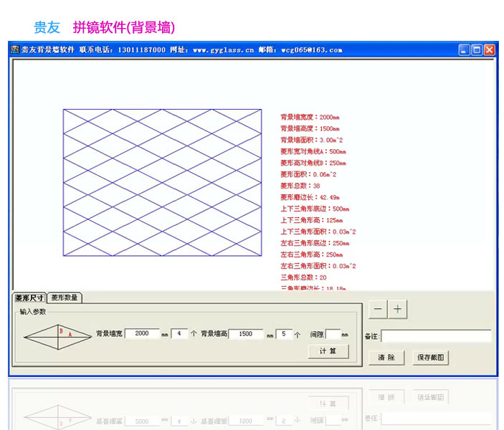This screenshot has height=430, width=504.
Task: Select the text 左右三角形高：250mm
Action: 311,254
